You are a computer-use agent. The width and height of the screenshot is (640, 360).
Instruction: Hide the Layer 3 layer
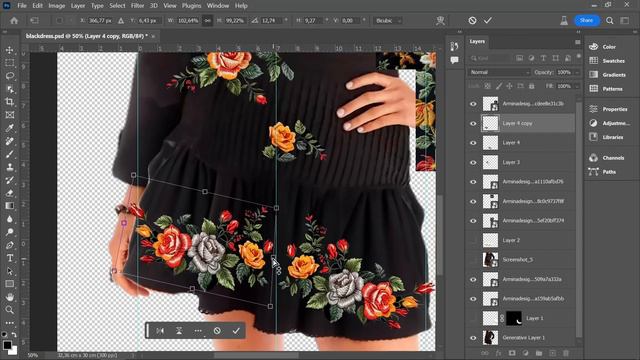473,162
